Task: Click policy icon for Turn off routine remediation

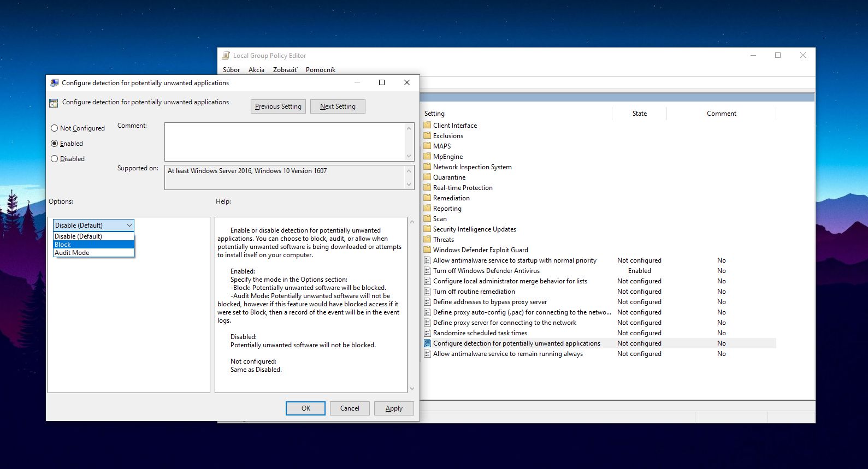Action: [x=427, y=292]
